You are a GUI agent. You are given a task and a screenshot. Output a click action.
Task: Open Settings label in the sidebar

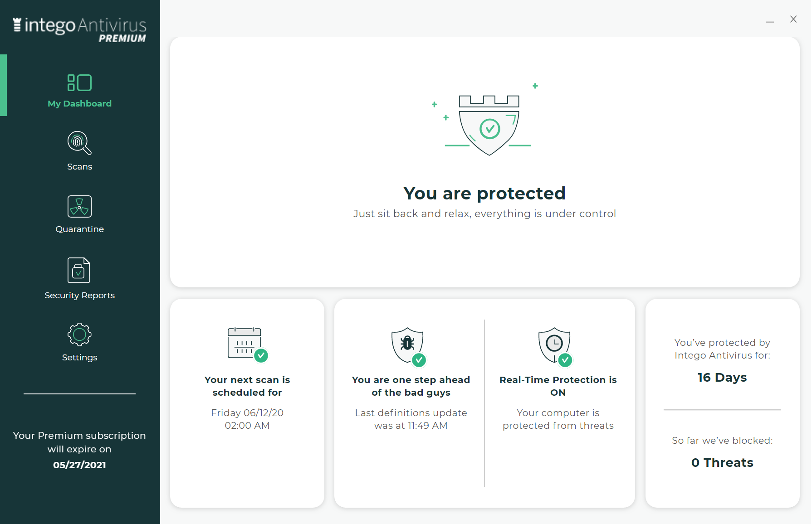[x=79, y=358]
